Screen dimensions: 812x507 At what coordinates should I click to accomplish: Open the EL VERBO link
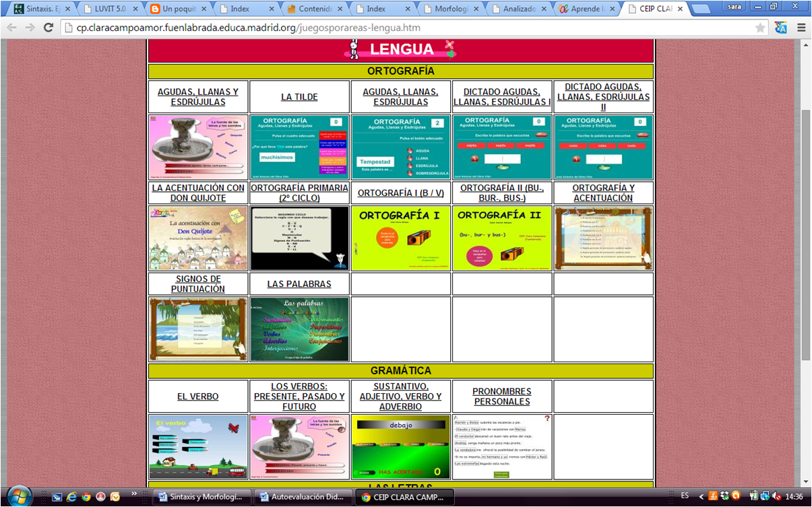coord(198,397)
